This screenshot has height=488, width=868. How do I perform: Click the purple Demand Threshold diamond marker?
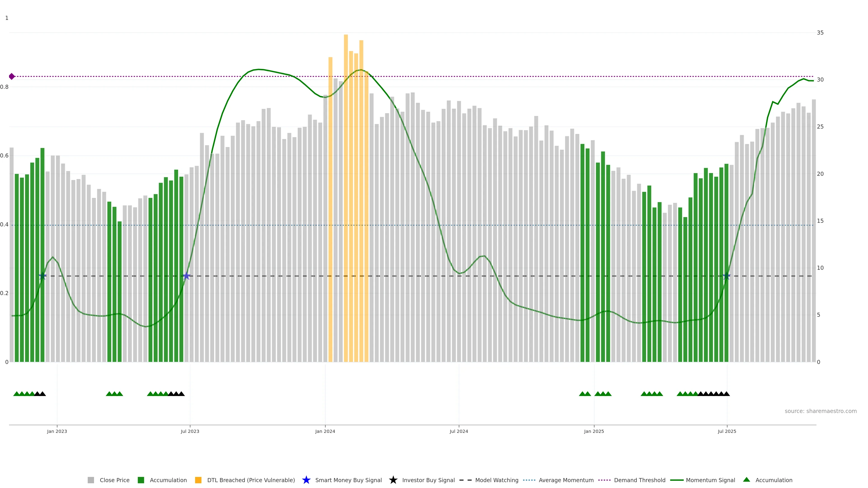point(12,76)
